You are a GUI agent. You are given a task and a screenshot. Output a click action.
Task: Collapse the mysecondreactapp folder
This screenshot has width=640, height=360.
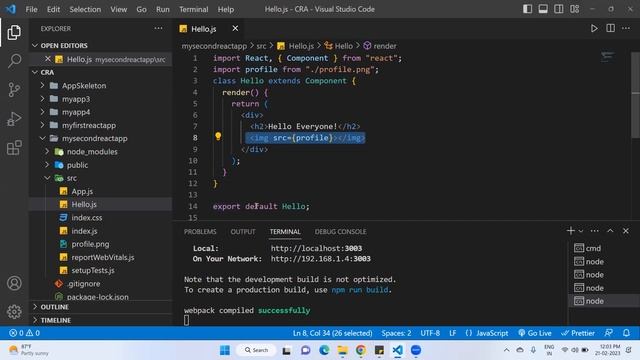[x=42, y=138]
